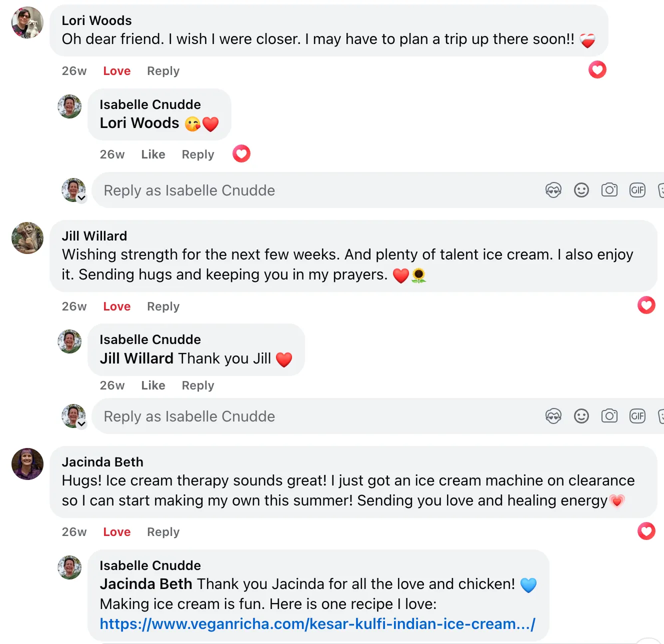See who reacted to Lori Woods' comment
Image resolution: width=664 pixels, height=644 pixels.
point(597,70)
